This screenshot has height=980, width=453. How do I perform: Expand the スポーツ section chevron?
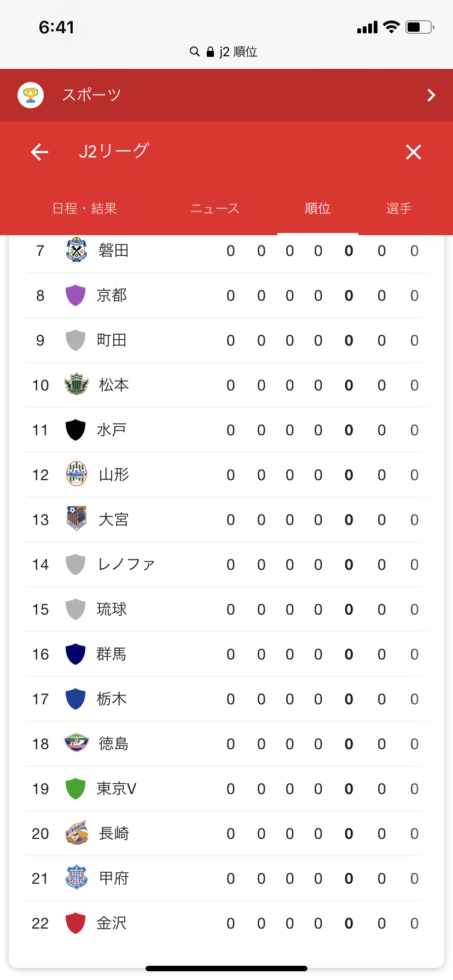[431, 95]
